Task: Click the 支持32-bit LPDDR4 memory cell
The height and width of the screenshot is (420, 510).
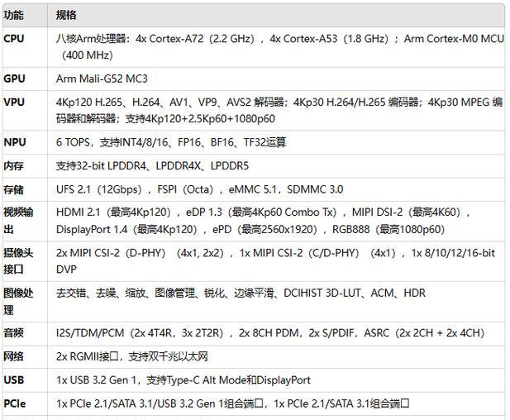Action: [152, 166]
